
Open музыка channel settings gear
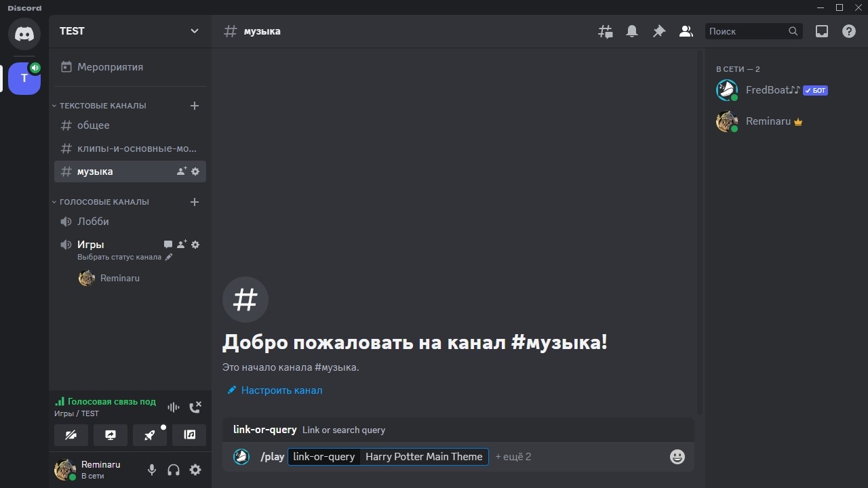tap(195, 171)
